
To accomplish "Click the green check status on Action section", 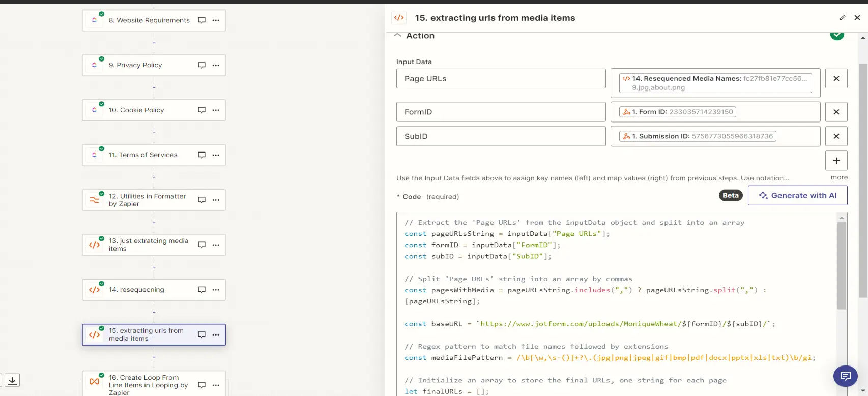I will click(x=837, y=35).
